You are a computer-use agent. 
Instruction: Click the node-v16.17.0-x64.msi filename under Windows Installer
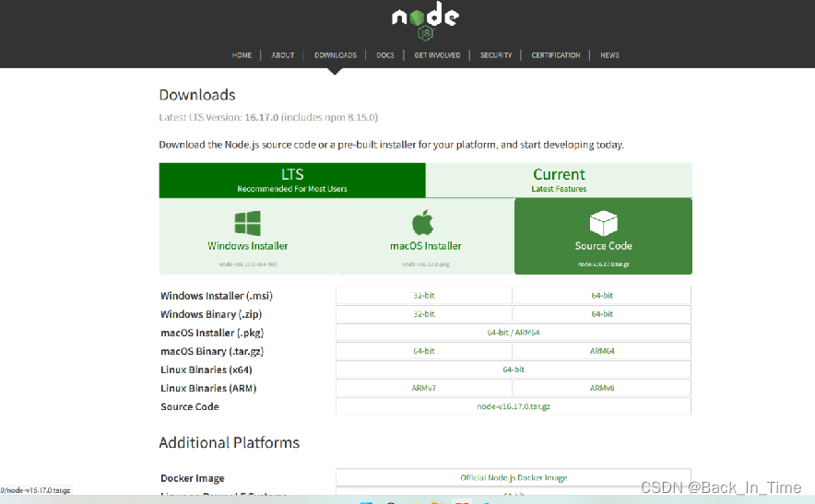tap(248, 264)
